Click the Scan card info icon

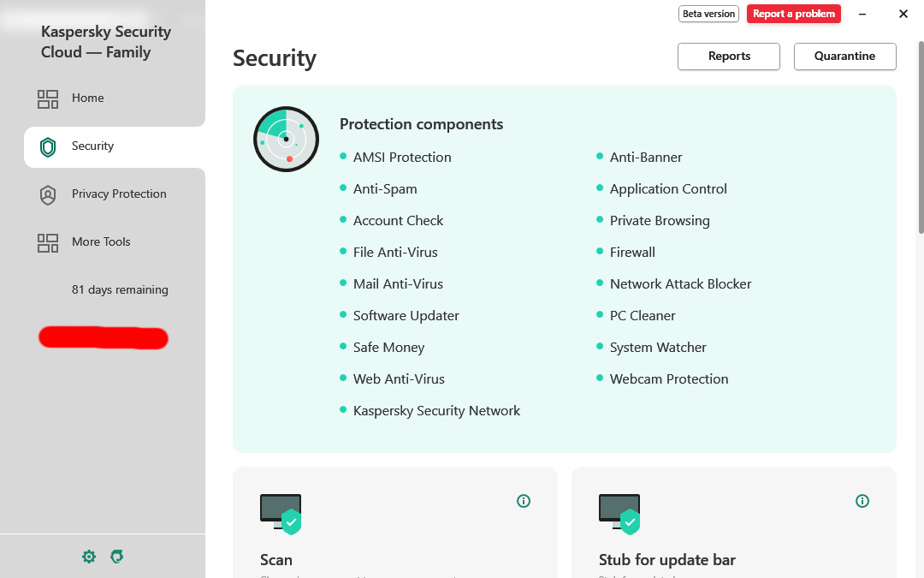[524, 501]
